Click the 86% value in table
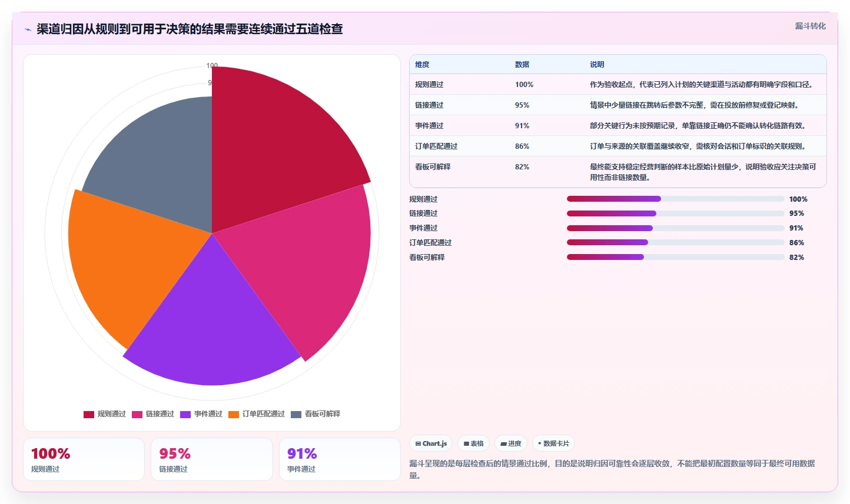The width and height of the screenshot is (850, 504). click(x=522, y=146)
